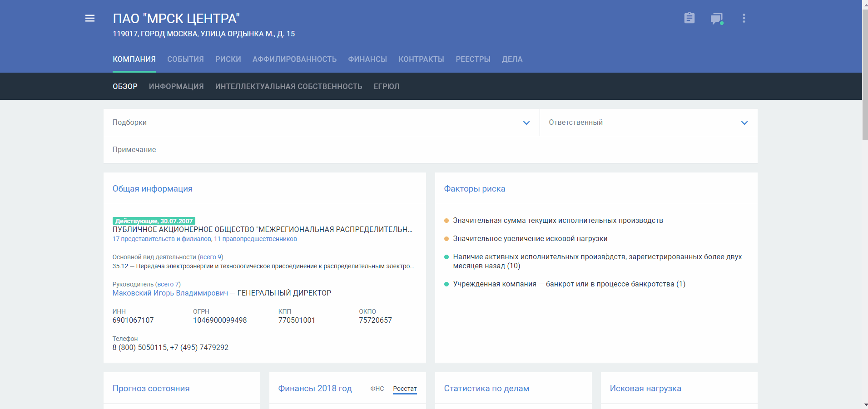Click the ОГРН value 1046900099498
The width and height of the screenshot is (868, 409).
[220, 320]
